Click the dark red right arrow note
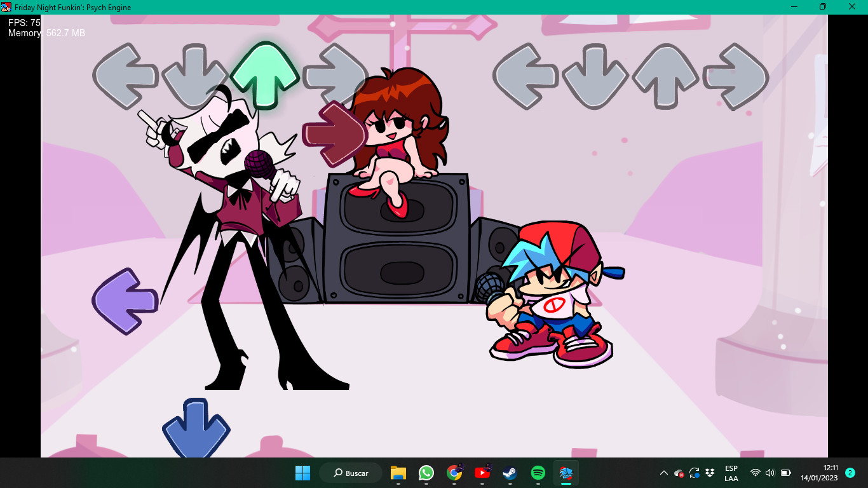 (336, 134)
